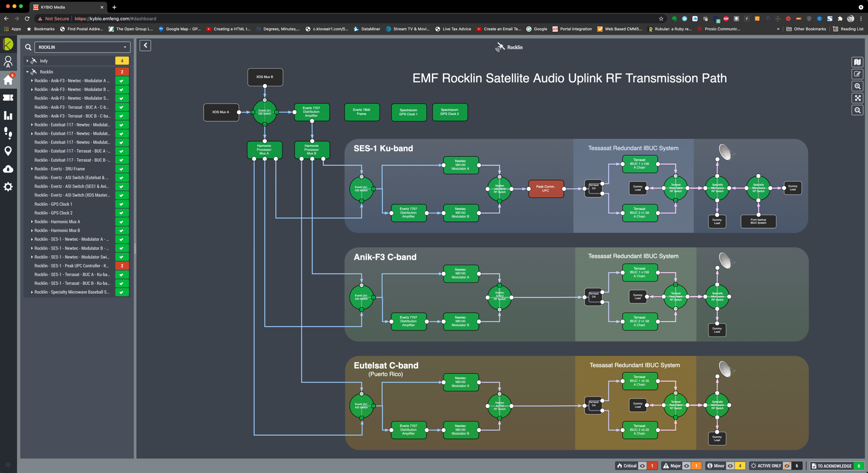Click the zoom in magnifier icon

point(858,86)
